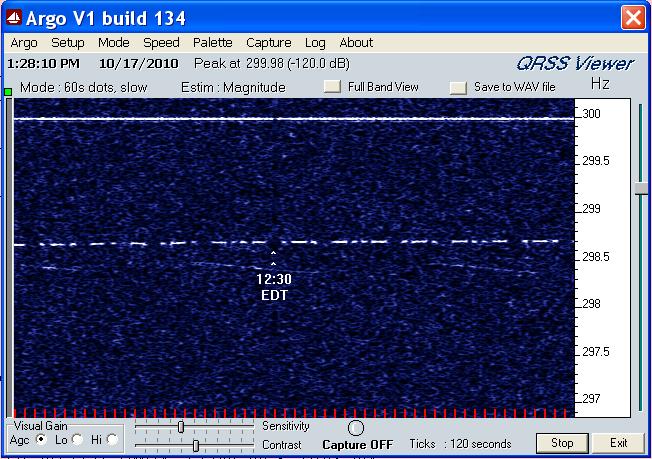
Task: Toggle the Full Band View button
Action: 332,86
